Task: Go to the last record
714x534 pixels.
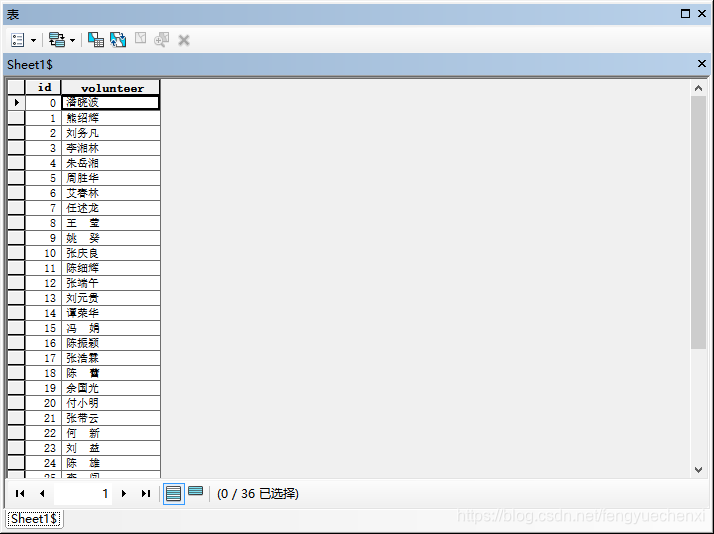Action: (x=146, y=493)
